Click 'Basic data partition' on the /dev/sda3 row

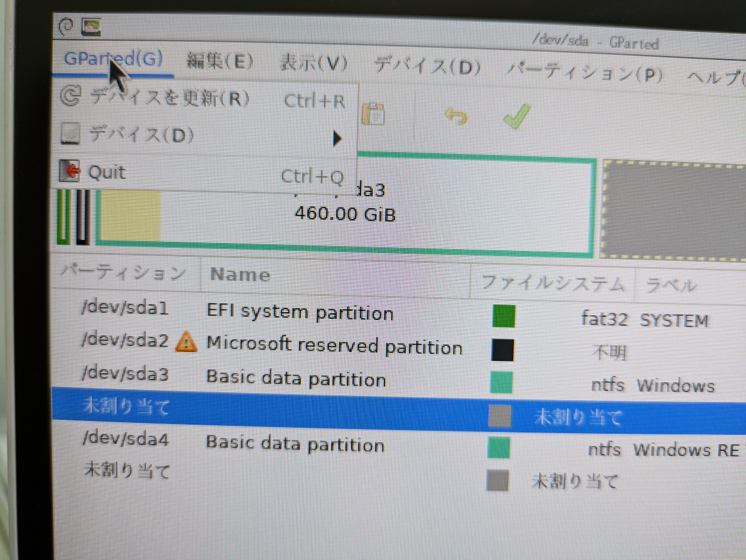pos(295,379)
